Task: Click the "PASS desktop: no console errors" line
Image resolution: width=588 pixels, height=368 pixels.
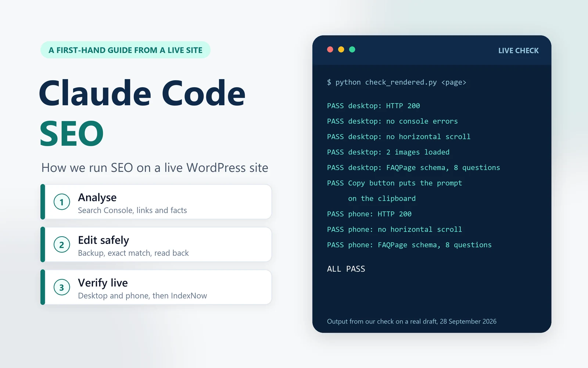Action: pyautogui.click(x=392, y=121)
